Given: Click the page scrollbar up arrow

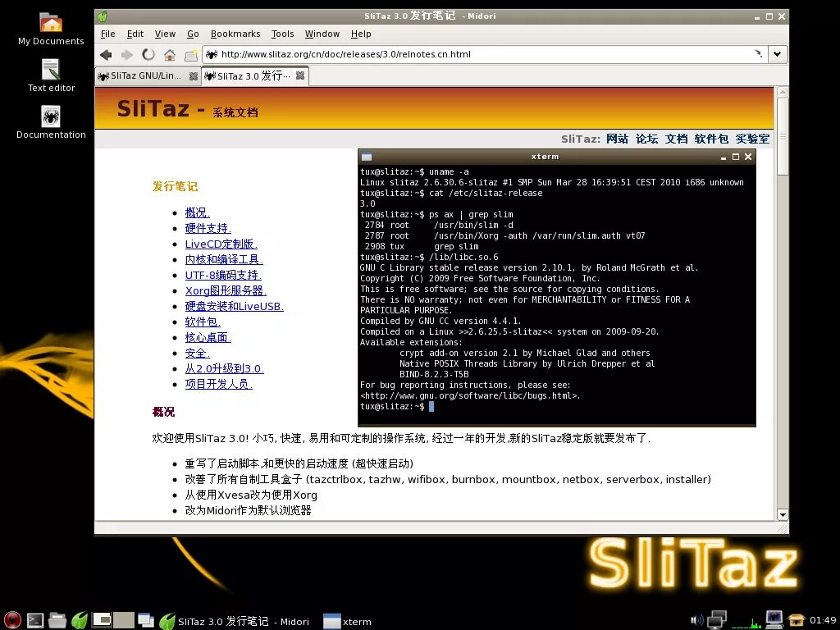Looking at the screenshot, I should [783, 92].
